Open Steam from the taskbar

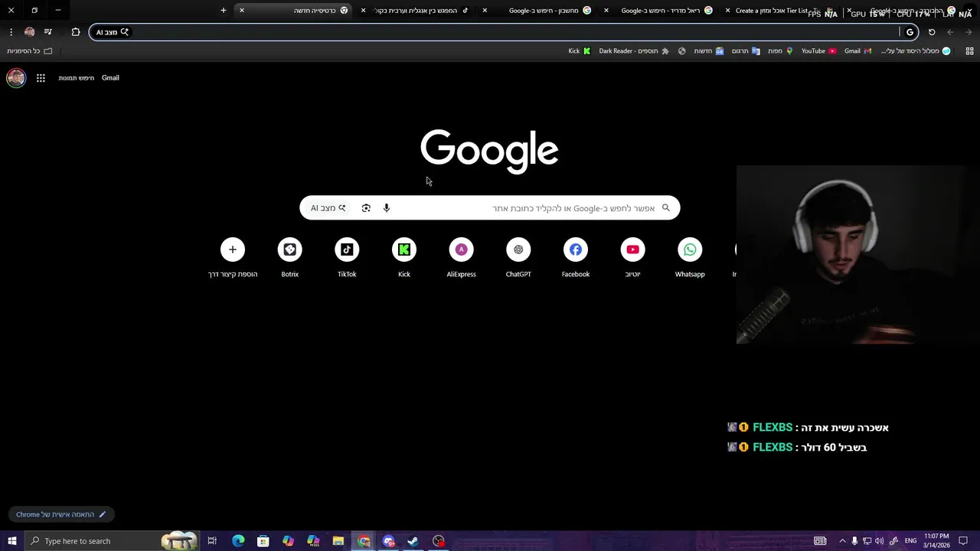[413, 541]
